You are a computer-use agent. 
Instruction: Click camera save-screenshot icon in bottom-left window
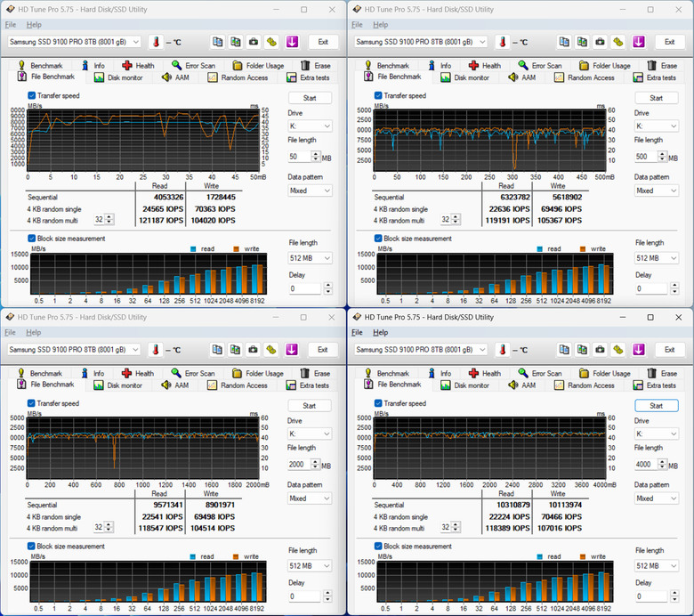[254, 350]
